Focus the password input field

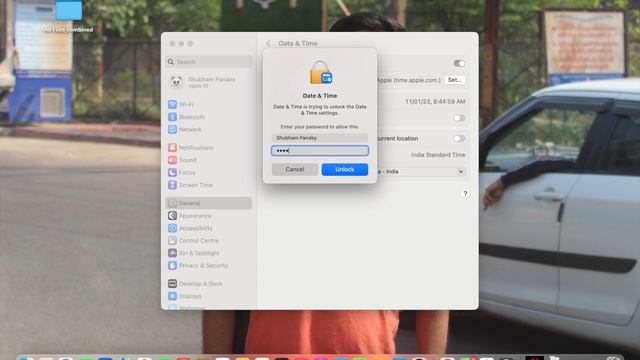coord(320,151)
